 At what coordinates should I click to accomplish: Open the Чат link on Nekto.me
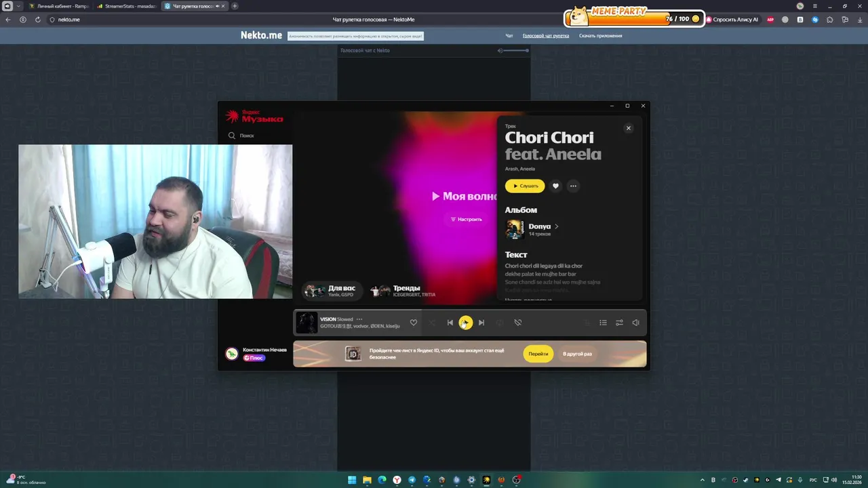[509, 35]
